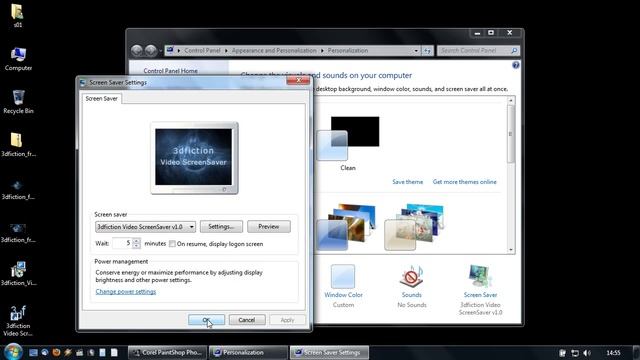
Task: Increase Wait minutes with the up stepper
Action: pos(137,240)
